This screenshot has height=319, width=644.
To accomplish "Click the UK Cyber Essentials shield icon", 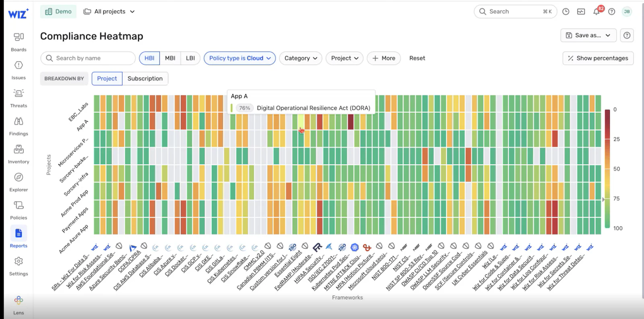I will [491, 246].
